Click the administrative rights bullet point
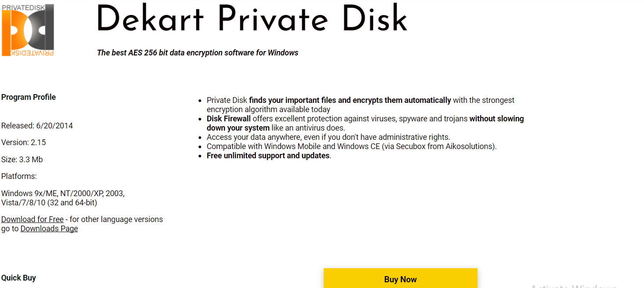 328,137
